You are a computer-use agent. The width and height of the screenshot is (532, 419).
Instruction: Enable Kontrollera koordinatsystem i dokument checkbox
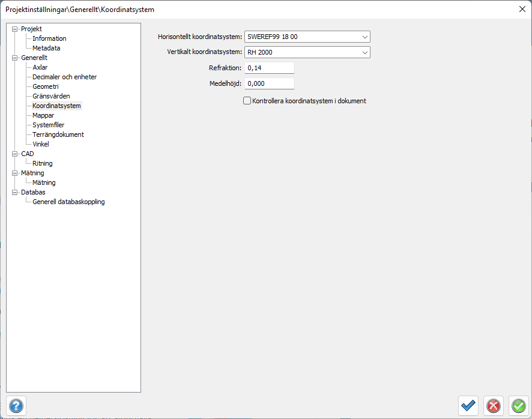pyautogui.click(x=247, y=101)
